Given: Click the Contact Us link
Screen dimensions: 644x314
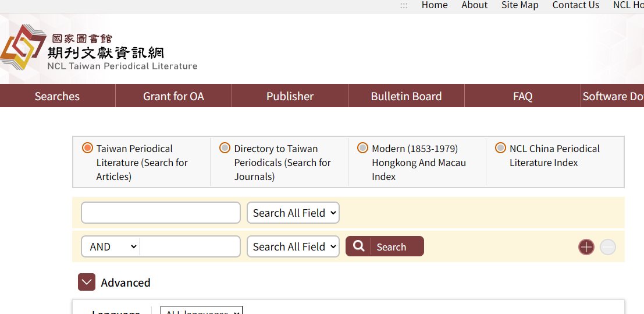Looking at the screenshot, I should coord(575,5).
